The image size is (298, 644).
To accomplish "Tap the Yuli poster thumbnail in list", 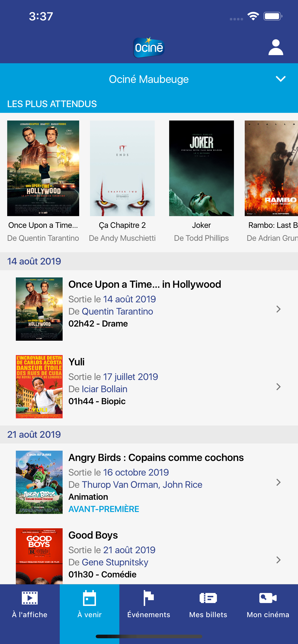I will click(39, 386).
